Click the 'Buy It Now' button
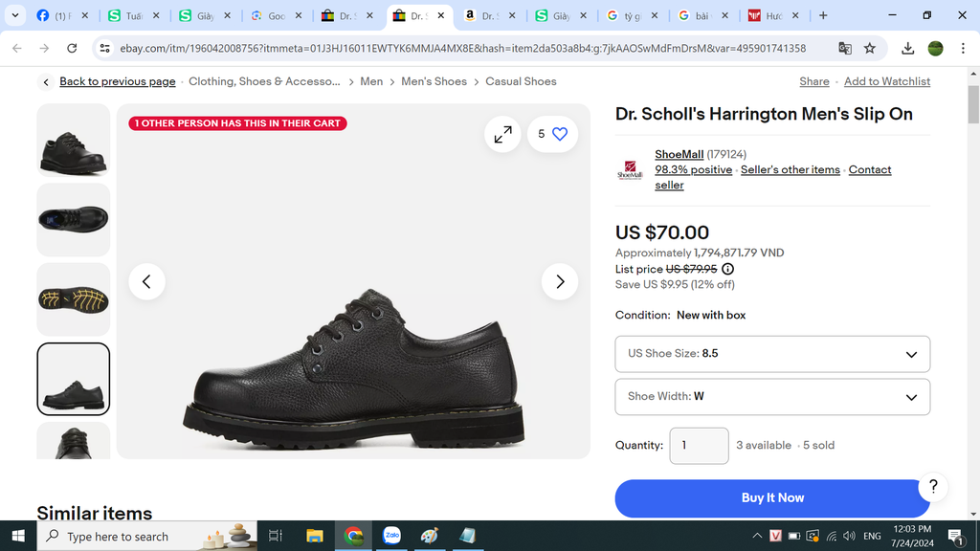Viewport: 980px width, 551px height. (772, 498)
